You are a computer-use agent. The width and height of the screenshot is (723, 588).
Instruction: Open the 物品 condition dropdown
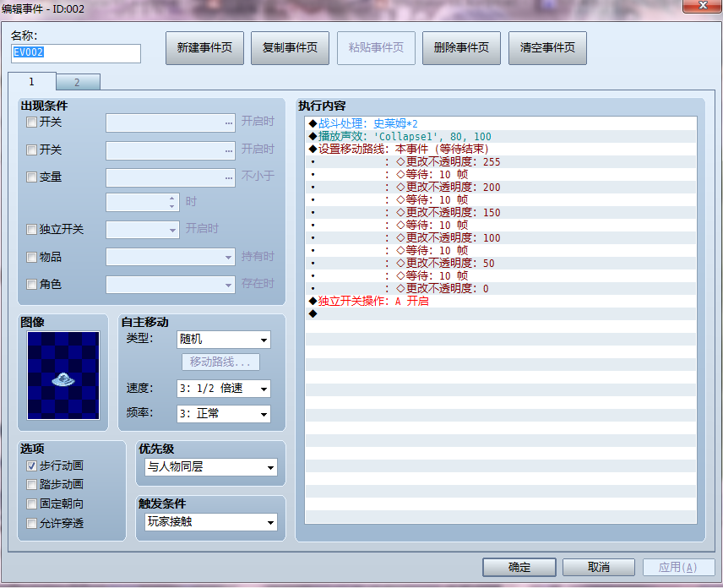(171, 257)
